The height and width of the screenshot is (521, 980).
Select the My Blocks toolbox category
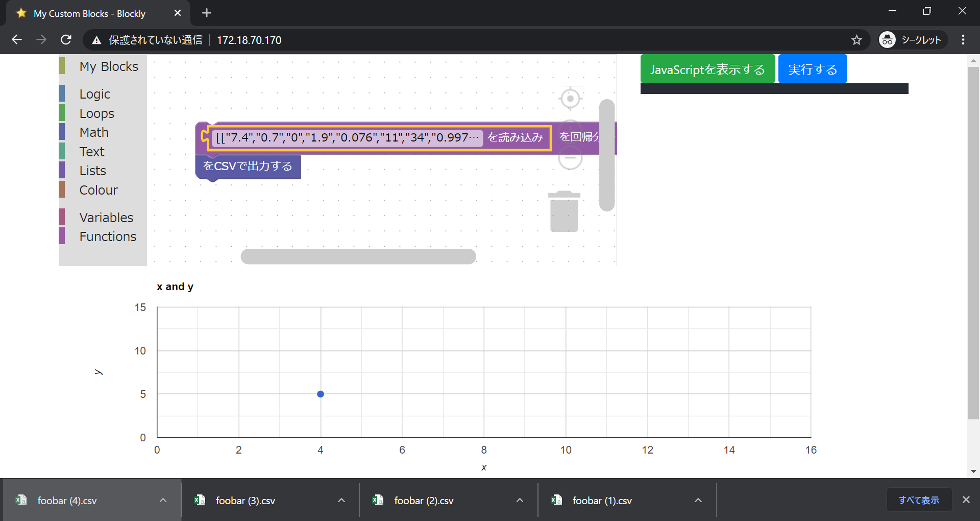tap(109, 66)
